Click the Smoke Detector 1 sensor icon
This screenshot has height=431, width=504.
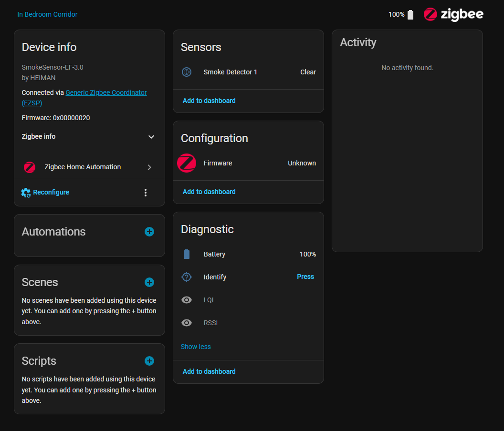(187, 72)
